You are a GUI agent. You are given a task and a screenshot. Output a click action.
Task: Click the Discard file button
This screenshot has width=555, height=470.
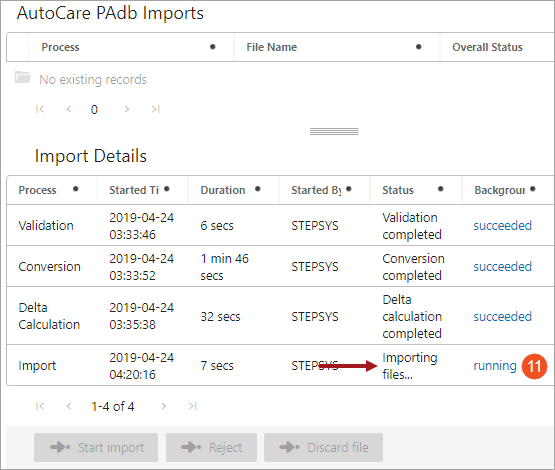coord(323,447)
